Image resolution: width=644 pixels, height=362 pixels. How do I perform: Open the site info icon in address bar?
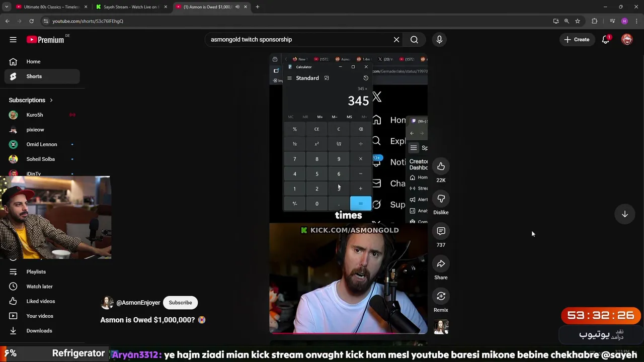[x=46, y=21]
